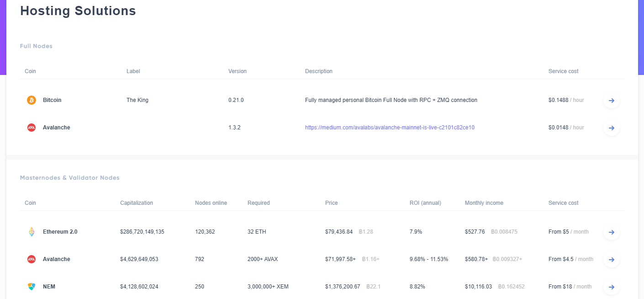Click the 7.9% annual ROI

pos(416,232)
